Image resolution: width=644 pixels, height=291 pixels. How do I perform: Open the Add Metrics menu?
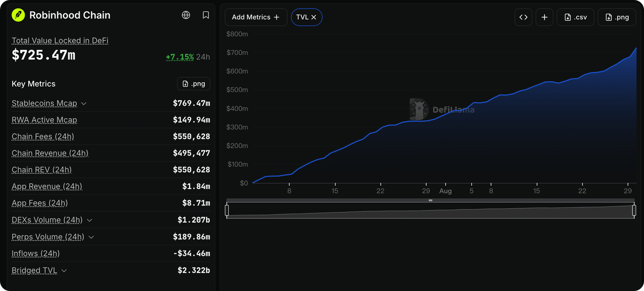tap(256, 17)
